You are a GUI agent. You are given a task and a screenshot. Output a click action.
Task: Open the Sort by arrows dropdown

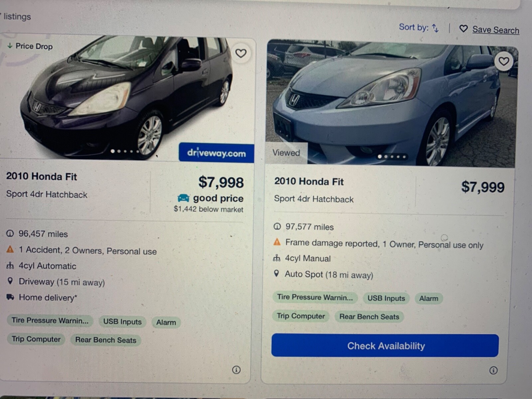click(435, 28)
